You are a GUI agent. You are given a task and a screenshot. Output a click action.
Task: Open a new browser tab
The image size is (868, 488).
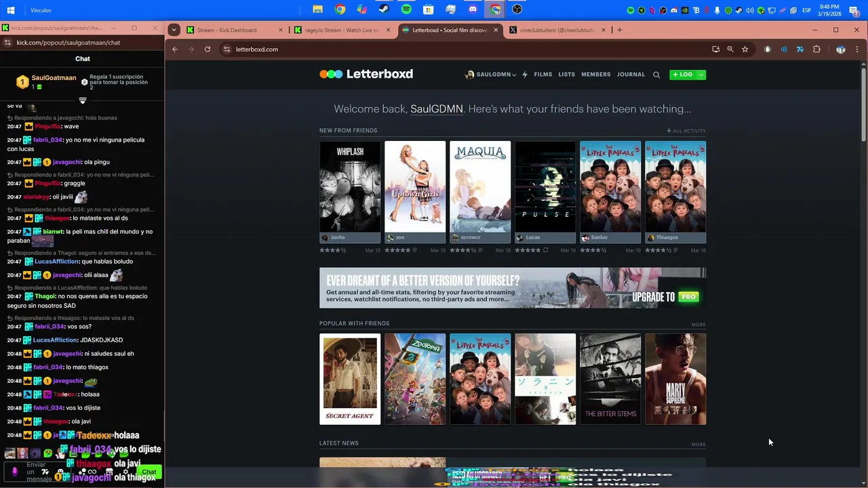coord(619,30)
